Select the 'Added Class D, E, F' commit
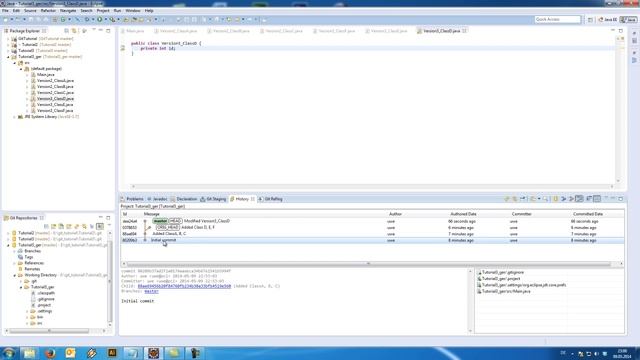Screen dimensions: 640x360 pyautogui.click(x=372, y=228)
